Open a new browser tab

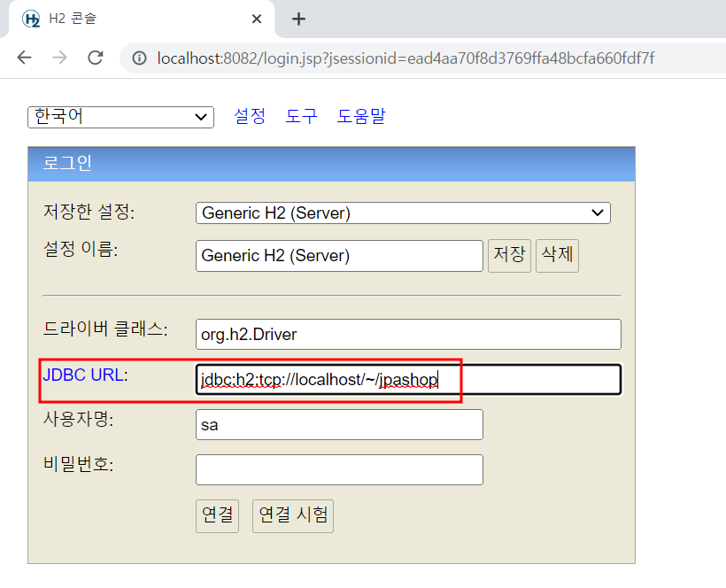pyautogui.click(x=298, y=19)
